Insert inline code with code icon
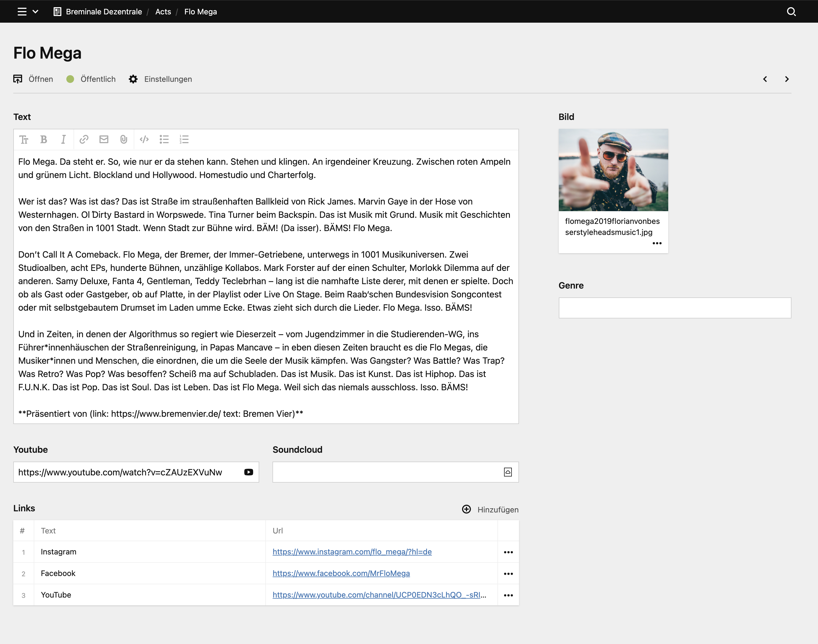 (x=144, y=140)
